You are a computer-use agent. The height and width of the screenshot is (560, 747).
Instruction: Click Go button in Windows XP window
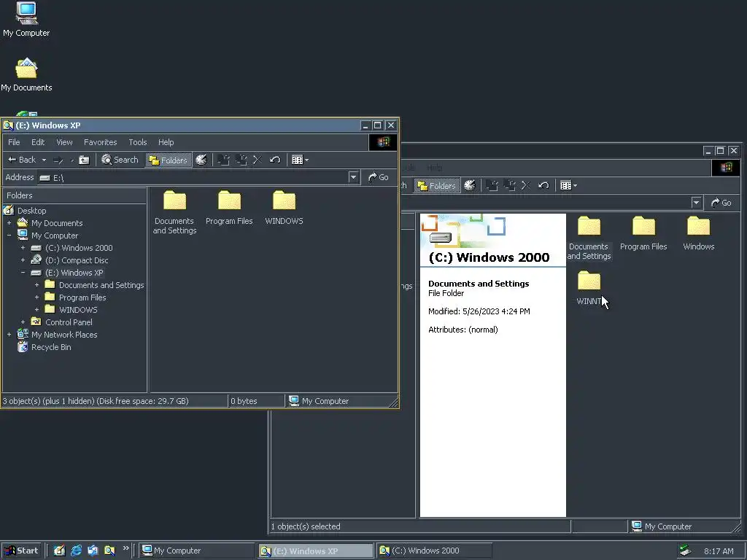point(379,177)
